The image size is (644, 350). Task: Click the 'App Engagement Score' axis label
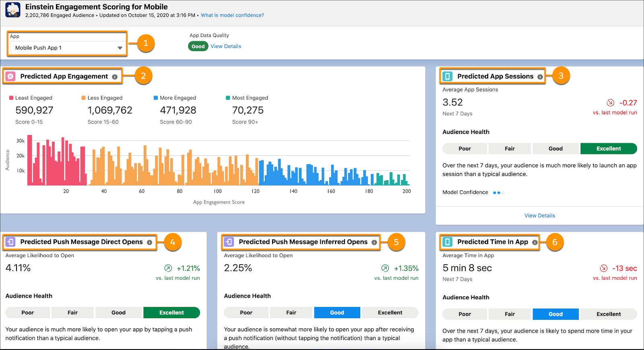(x=219, y=202)
